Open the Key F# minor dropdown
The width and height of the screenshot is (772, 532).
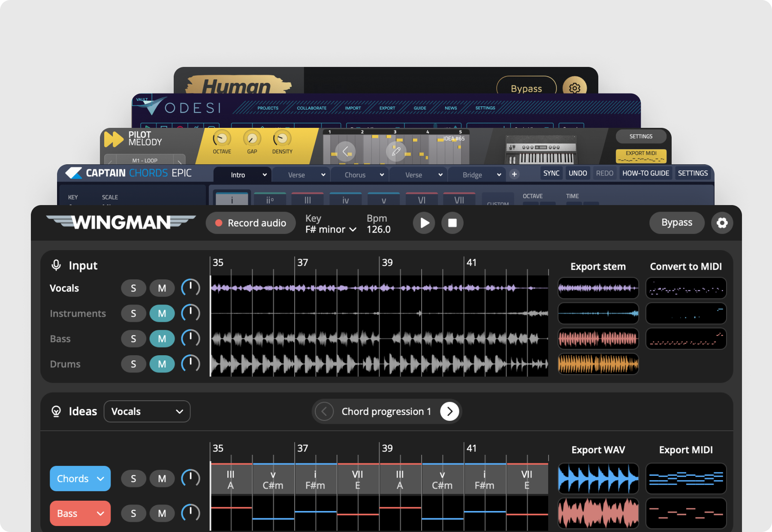coord(331,230)
